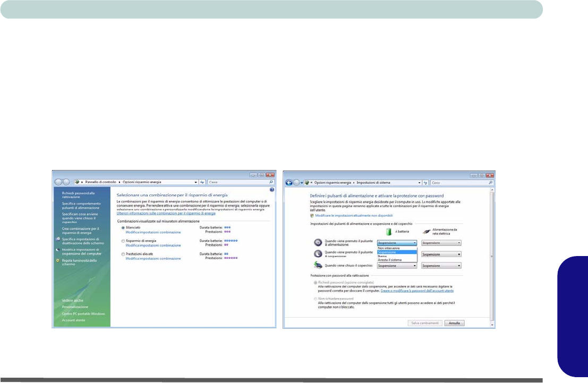Viewport: 588px width, 383px height.
Task: Click the refresh icon in Opzioni risparmio energia window
Action: (202, 182)
